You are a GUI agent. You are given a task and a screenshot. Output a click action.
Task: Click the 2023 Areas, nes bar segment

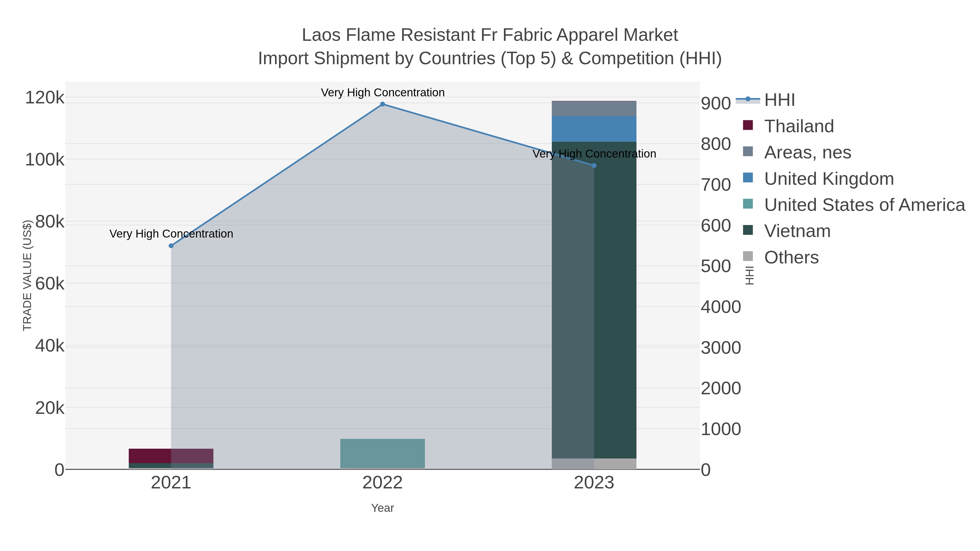(594, 109)
